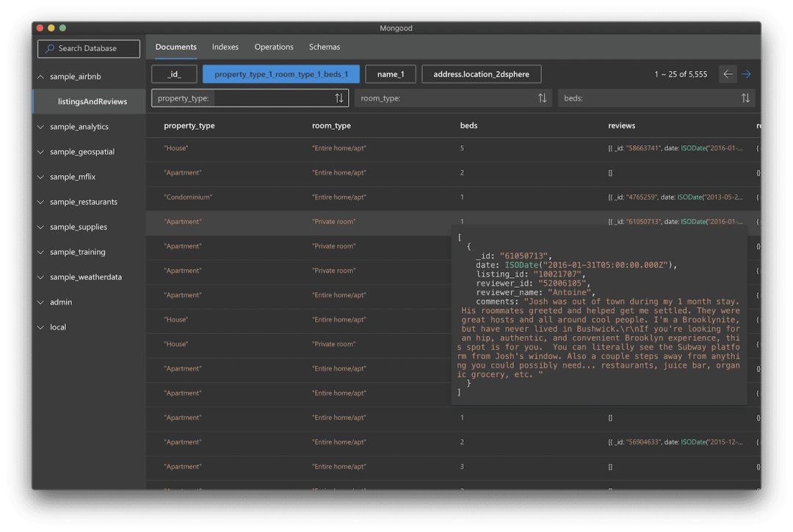793x532 pixels.
Task: Click the reviews column header
Action: pyautogui.click(x=622, y=125)
